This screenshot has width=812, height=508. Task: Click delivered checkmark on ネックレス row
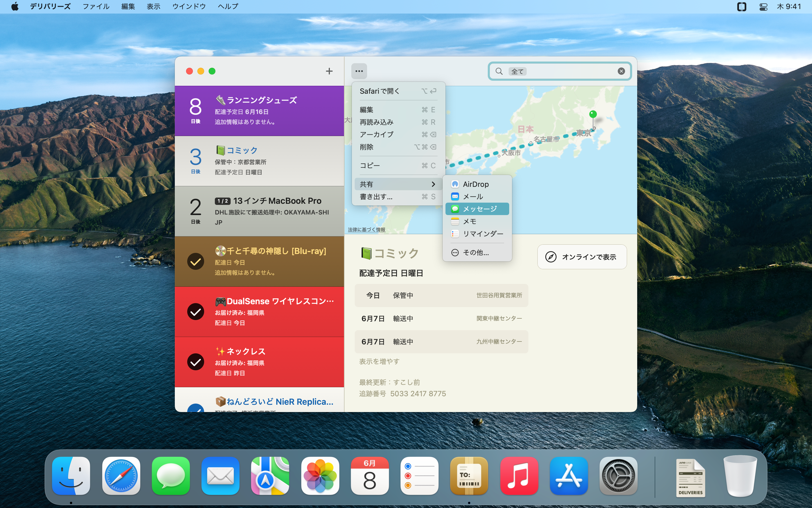[x=196, y=362]
